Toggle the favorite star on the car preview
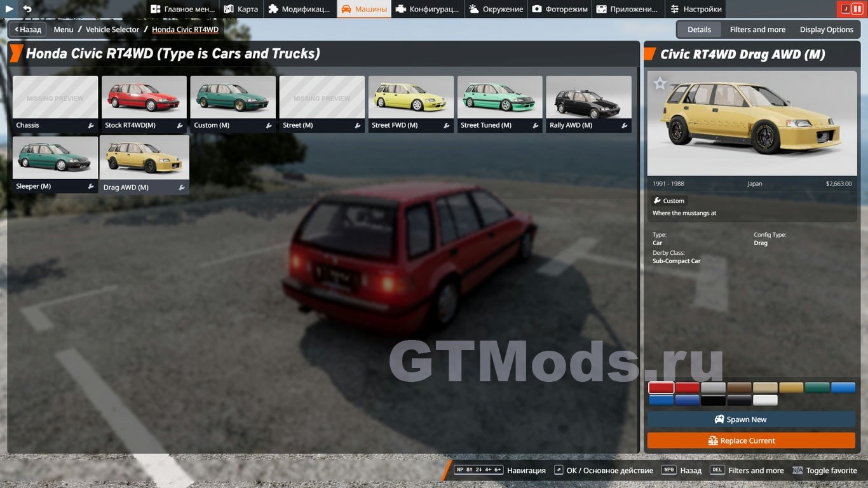Screen dimensions: 868x488 point(660,83)
